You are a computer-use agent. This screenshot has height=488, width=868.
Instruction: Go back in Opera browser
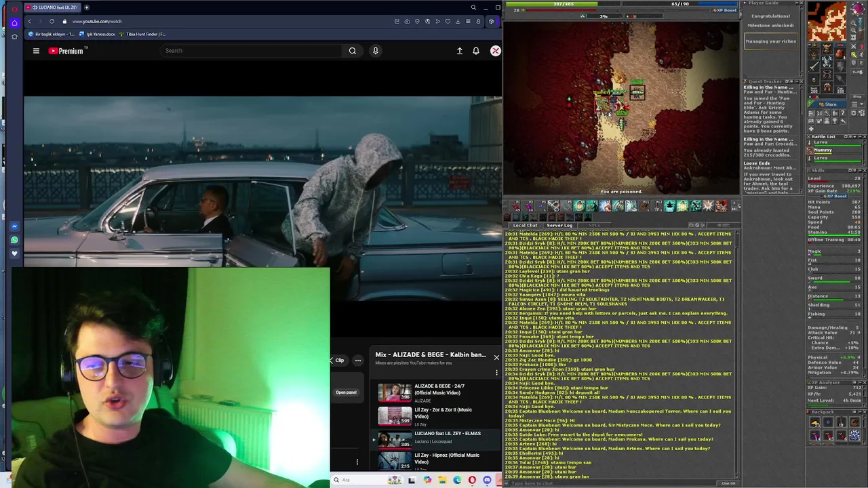click(x=29, y=21)
